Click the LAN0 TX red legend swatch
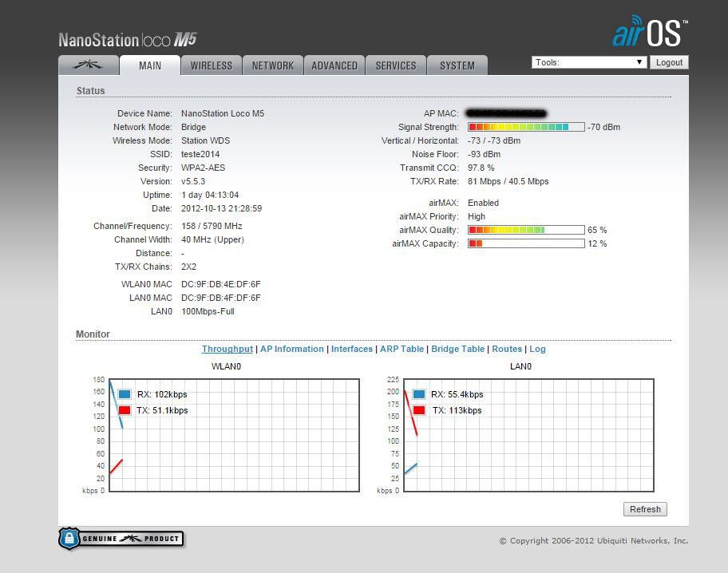This screenshot has width=728, height=573. [419, 410]
